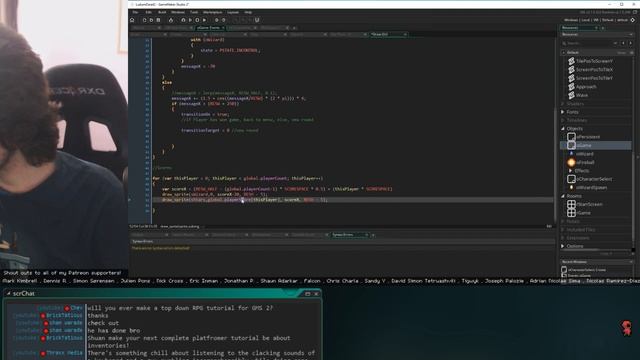Pop out the scrChat window
This screenshot has height=360, width=640.
308,294
